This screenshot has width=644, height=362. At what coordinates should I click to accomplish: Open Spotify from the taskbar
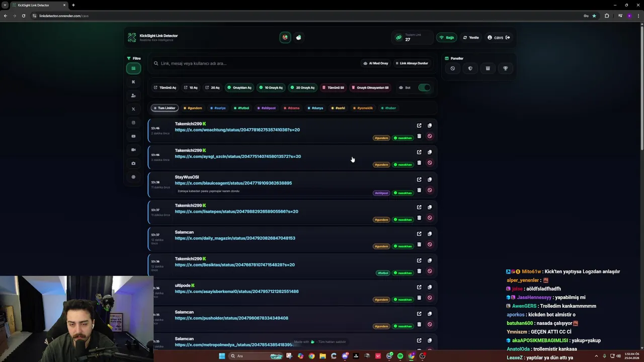click(400, 356)
